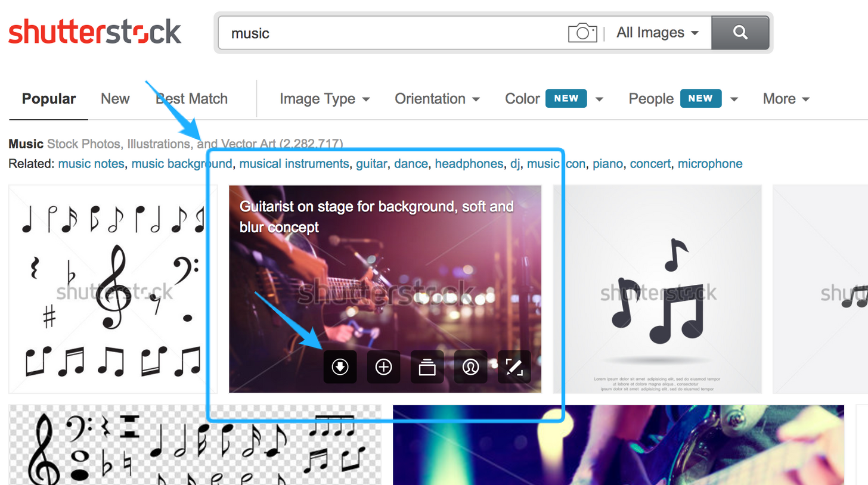
Task: Click the Music Stock Photos results heading
Action: (176, 144)
